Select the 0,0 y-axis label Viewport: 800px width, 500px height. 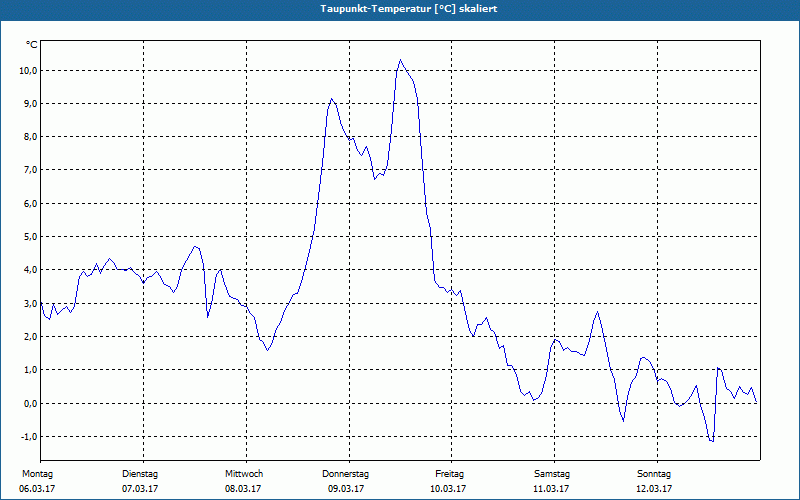click(x=30, y=404)
